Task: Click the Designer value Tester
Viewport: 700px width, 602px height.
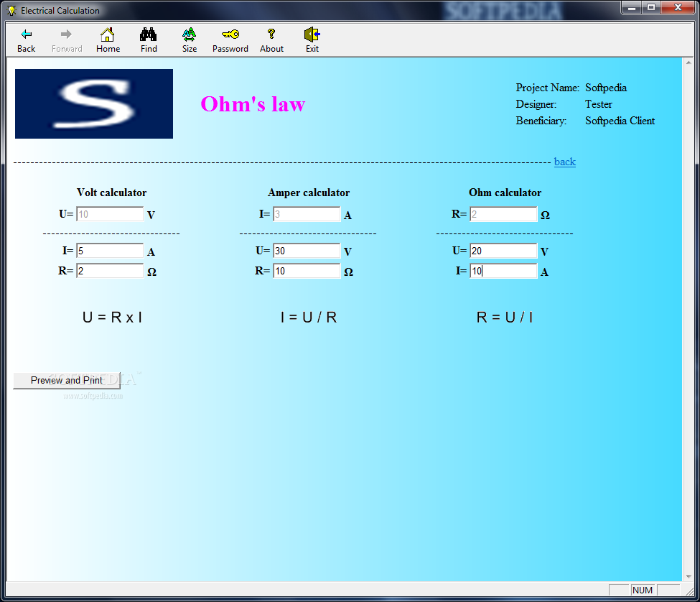Action: click(x=599, y=104)
